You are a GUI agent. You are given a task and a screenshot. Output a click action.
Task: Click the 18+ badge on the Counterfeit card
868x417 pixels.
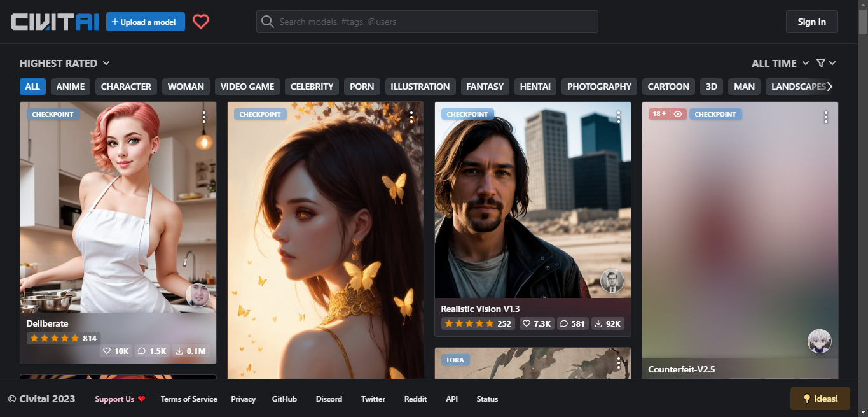pyautogui.click(x=659, y=114)
